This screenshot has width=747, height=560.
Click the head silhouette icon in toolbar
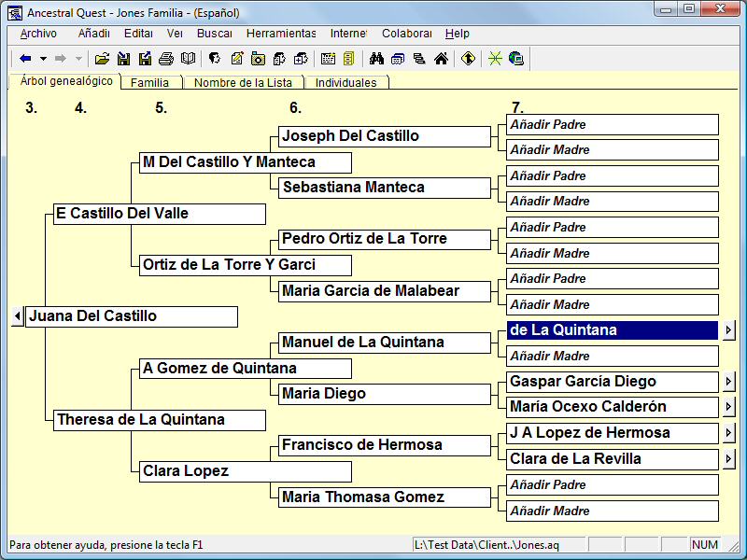(x=214, y=59)
